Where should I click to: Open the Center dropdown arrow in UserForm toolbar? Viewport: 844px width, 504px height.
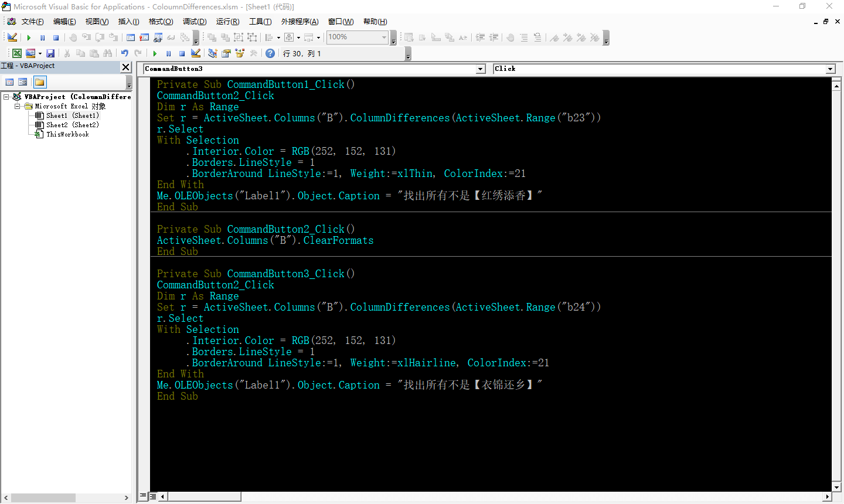(298, 38)
